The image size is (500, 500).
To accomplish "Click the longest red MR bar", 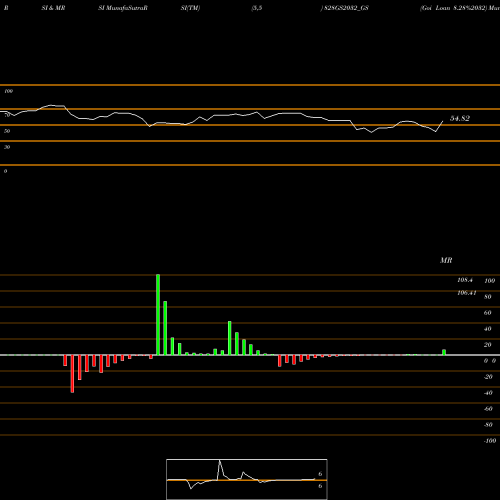I will point(72,374).
